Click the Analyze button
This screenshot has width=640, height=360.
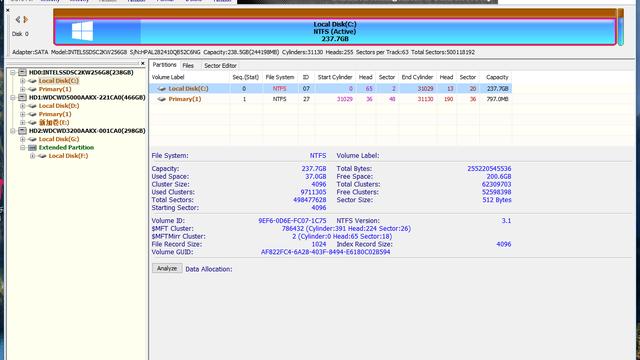[167, 268]
